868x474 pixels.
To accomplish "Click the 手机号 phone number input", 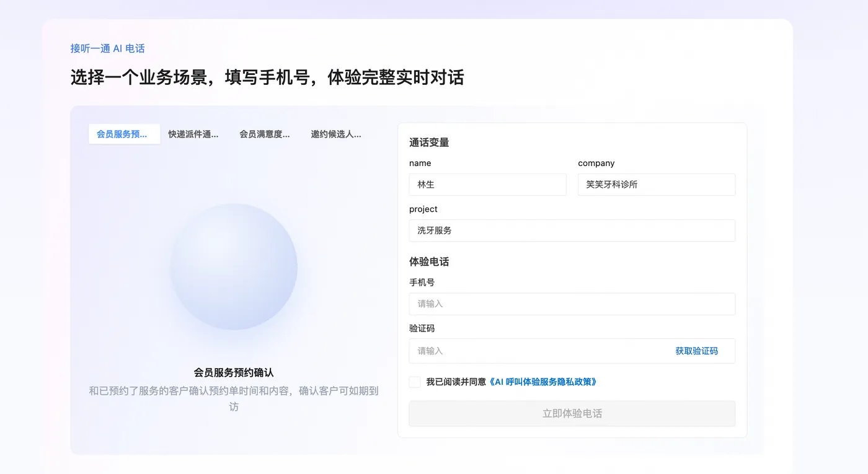I will (x=572, y=304).
